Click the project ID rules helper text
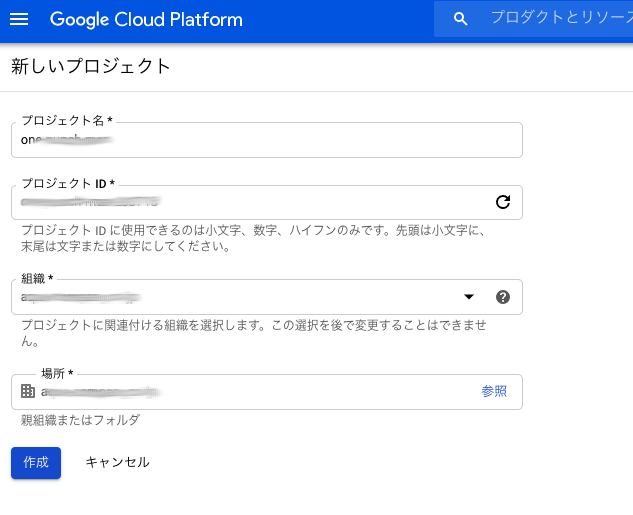 253,238
